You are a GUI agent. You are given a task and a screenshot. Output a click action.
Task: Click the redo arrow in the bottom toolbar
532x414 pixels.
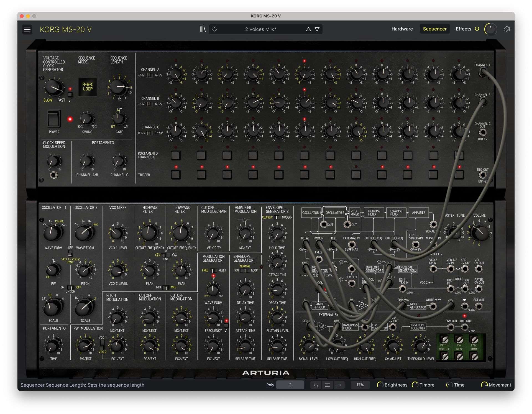tap(339, 385)
